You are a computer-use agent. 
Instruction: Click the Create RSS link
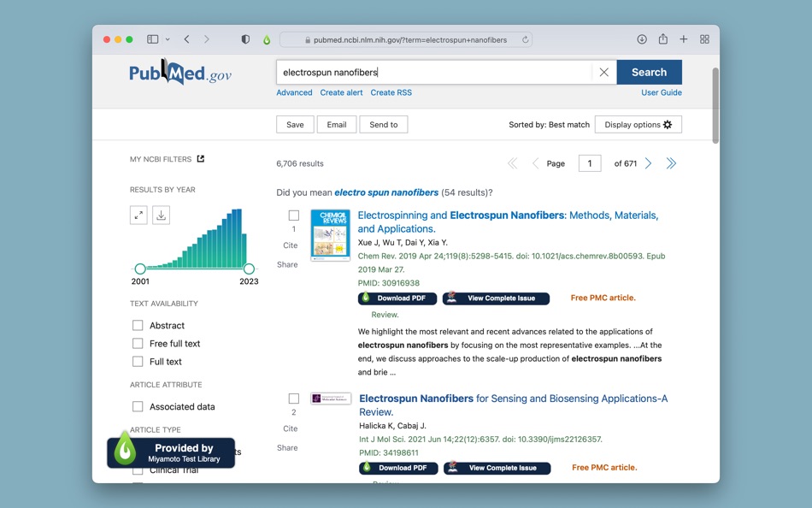click(x=391, y=92)
